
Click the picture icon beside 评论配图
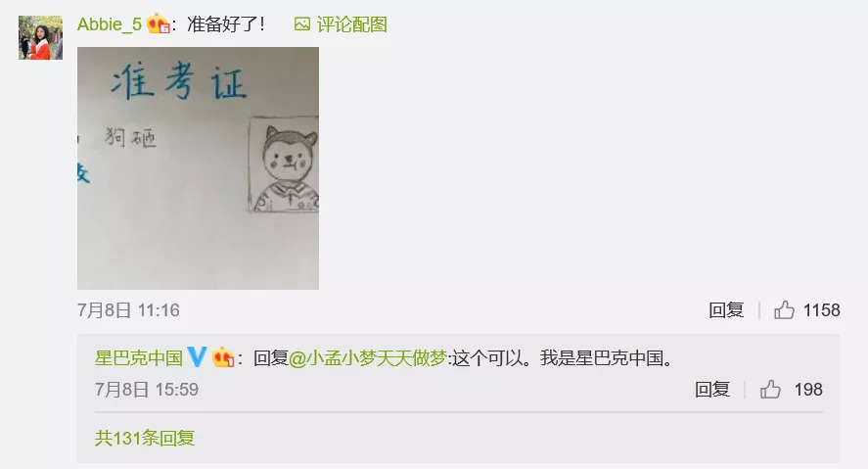[x=302, y=23]
